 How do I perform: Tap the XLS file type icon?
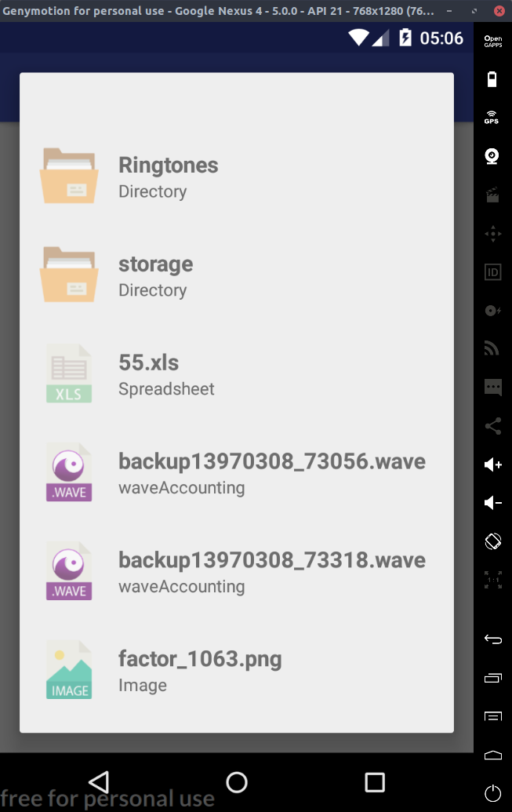pyautogui.click(x=69, y=373)
